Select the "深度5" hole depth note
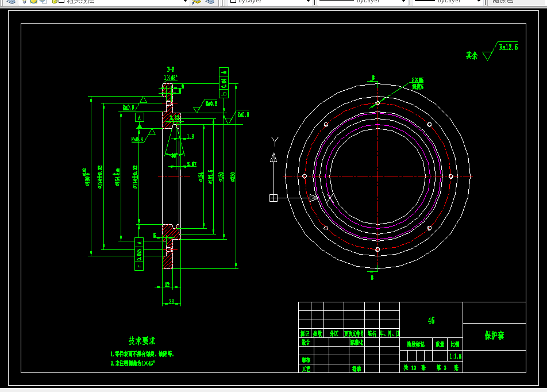The width and height of the screenshot is (547, 392). 418,87
